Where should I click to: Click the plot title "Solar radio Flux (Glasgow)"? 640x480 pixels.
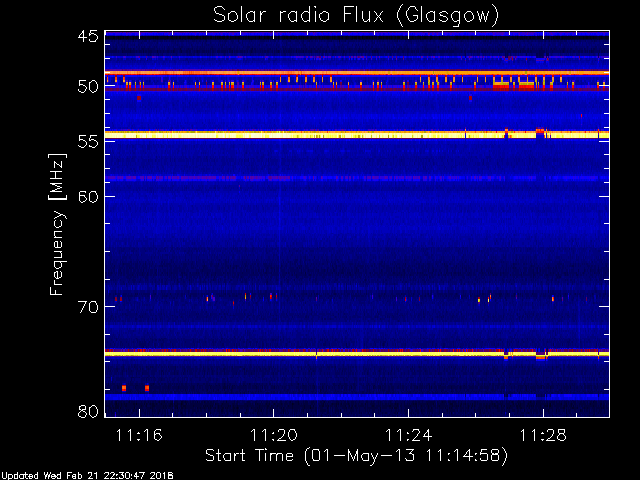click(356, 16)
